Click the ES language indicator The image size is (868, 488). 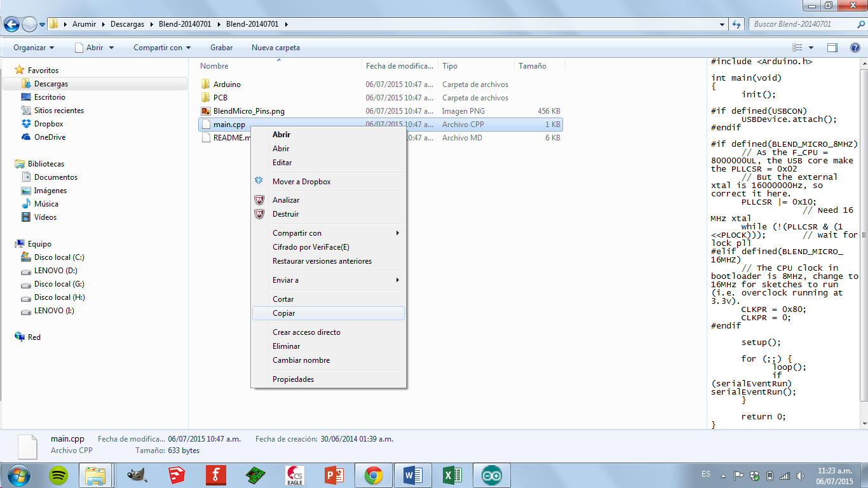pos(706,474)
